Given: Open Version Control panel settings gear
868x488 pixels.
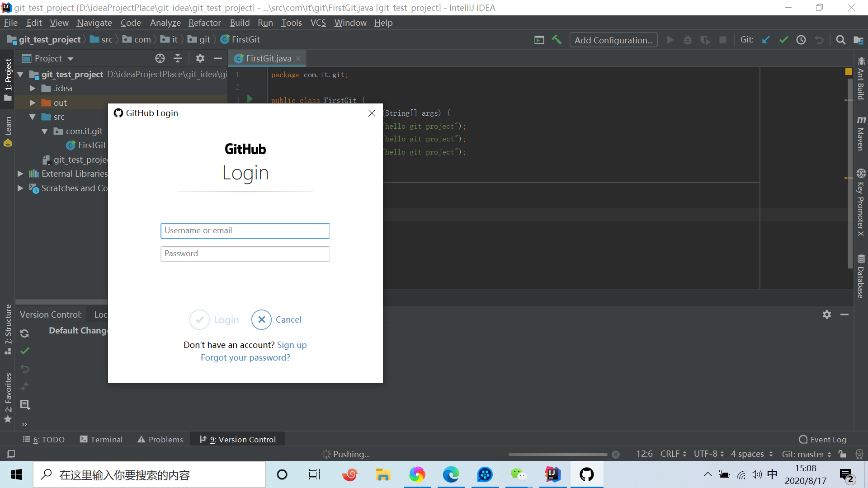Looking at the screenshot, I should click(x=827, y=314).
